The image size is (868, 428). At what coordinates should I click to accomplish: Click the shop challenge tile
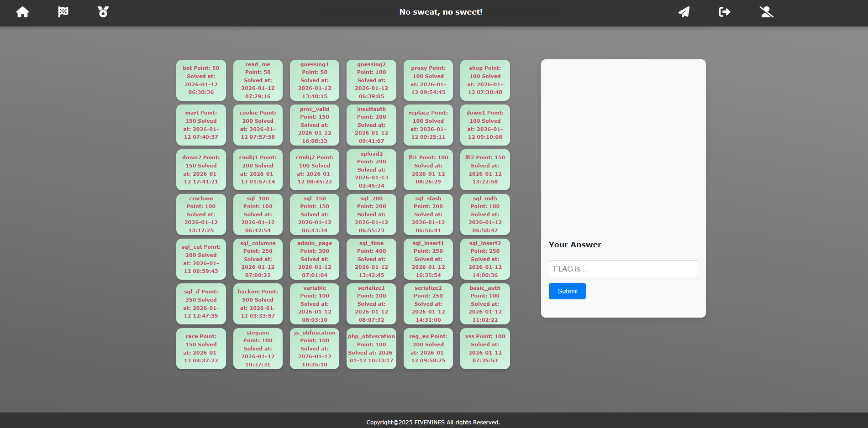[485, 80]
